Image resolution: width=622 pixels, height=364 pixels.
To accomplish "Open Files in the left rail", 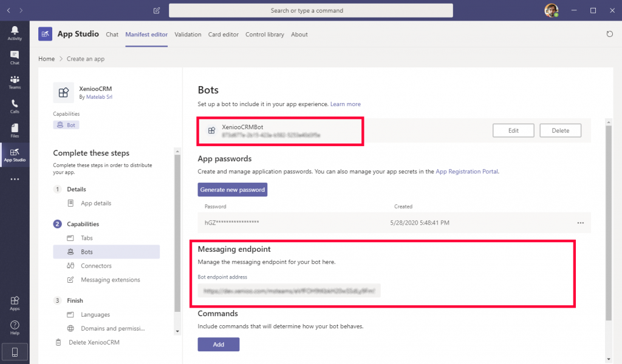I will click(x=15, y=130).
